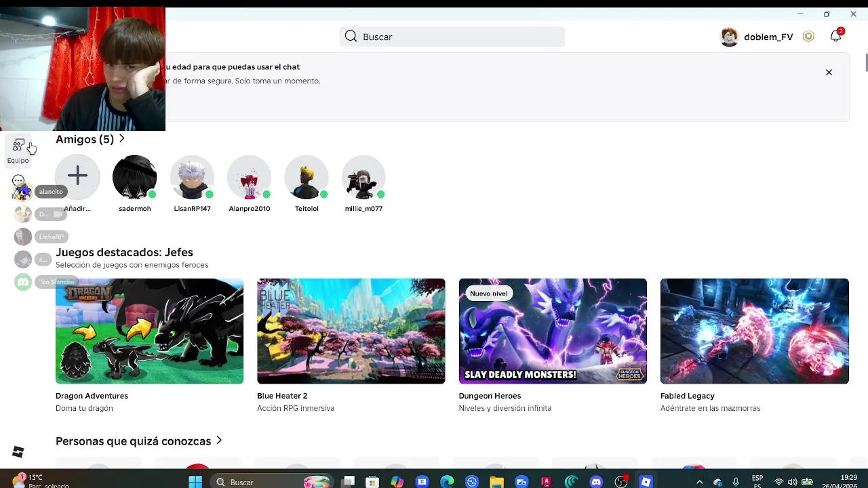Click the Roblox taskbar icon
Screen dimensions: 868x488
[x=646, y=482]
